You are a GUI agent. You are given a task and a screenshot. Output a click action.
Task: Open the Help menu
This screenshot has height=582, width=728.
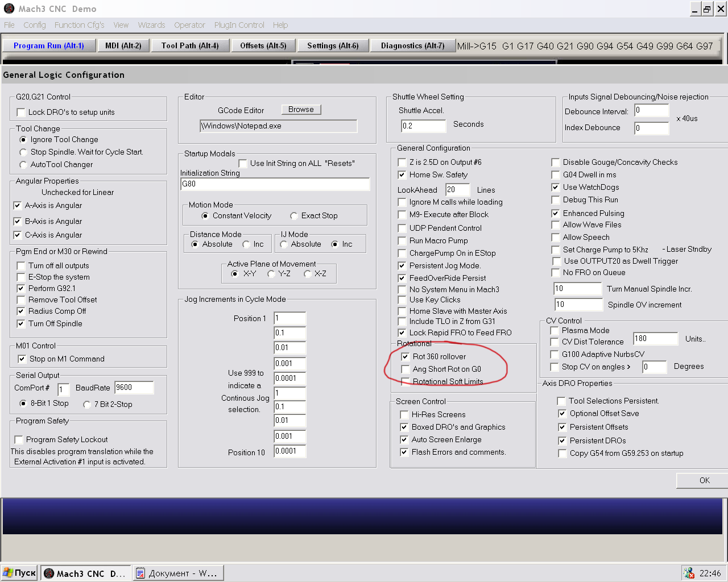click(280, 25)
